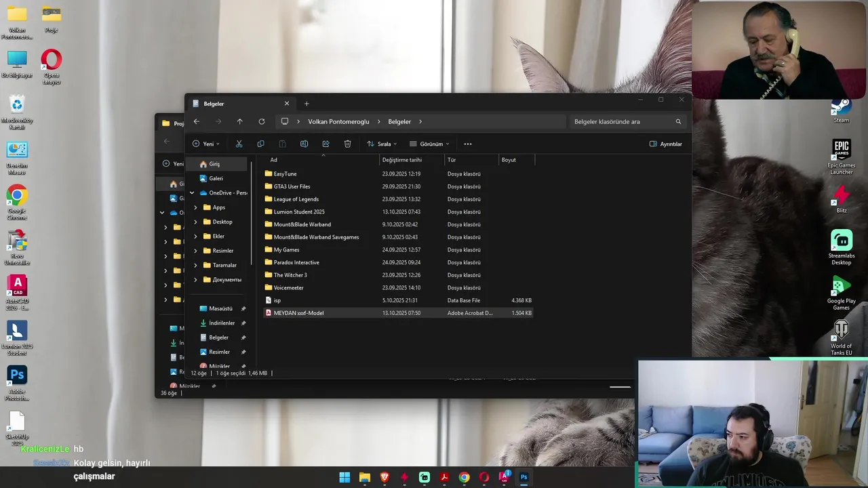Open the Yeni (New) dropdown

[206, 144]
